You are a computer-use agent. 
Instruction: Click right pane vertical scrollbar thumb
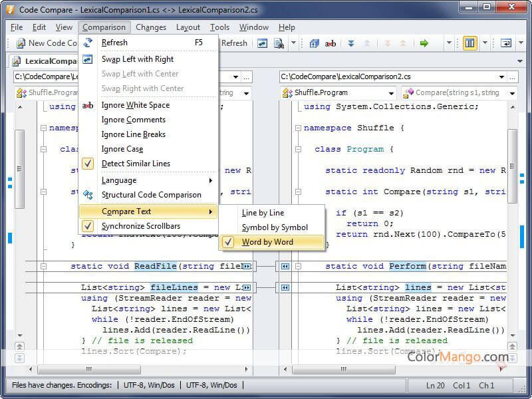click(x=512, y=166)
